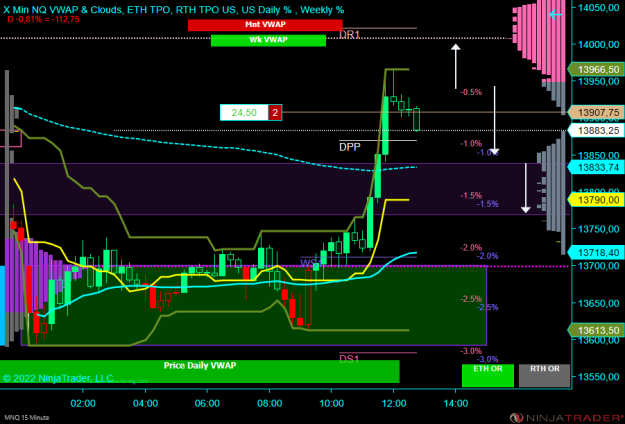The image size is (625, 424).
Task: Click the pink -3.0% daily level label
Action: pos(471,351)
